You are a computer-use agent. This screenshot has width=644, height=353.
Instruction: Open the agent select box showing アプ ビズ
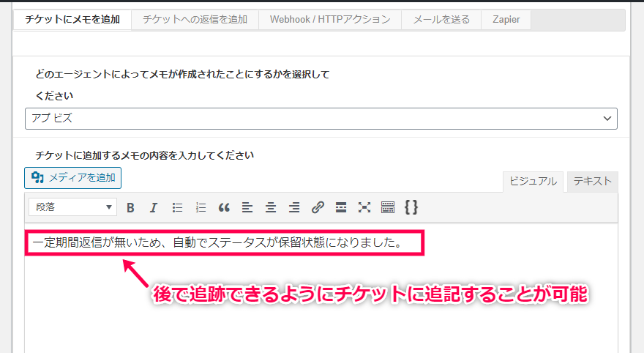[x=321, y=119]
